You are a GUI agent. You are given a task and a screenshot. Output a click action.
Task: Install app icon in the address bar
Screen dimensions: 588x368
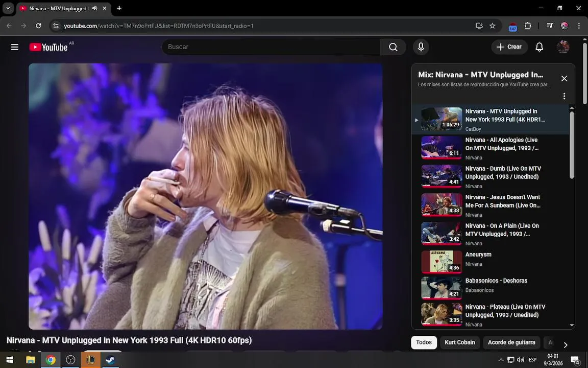479,26
